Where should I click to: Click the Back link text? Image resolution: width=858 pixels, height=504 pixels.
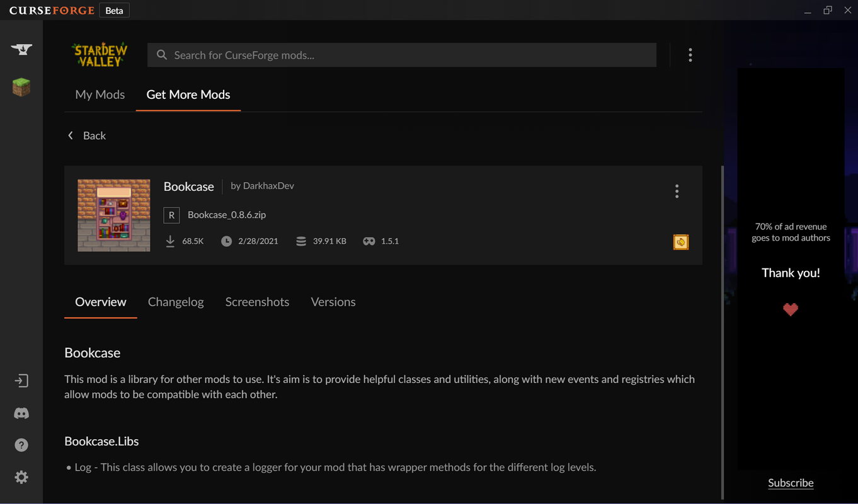[x=94, y=135]
